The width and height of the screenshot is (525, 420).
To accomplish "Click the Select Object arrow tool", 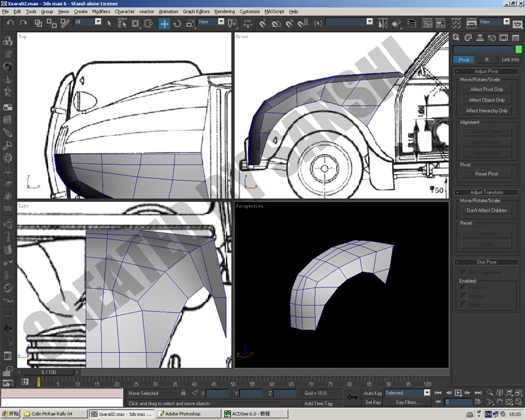I will click(109, 24).
